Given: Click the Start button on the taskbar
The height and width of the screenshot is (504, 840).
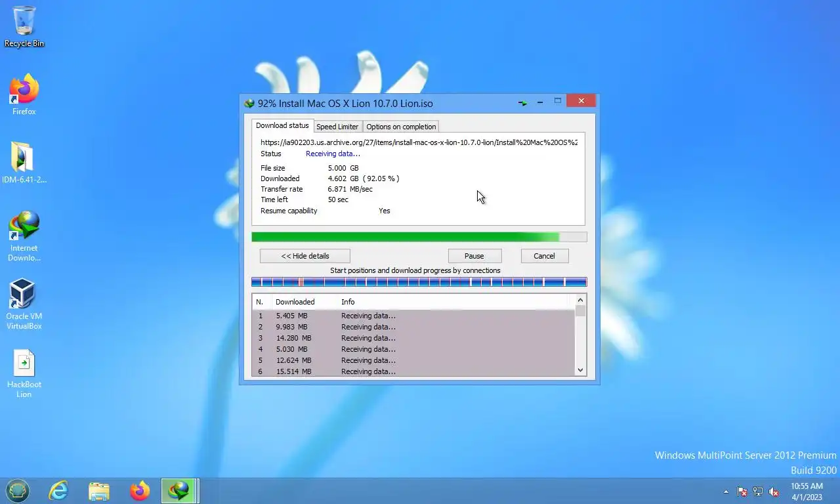Looking at the screenshot, I should click(x=18, y=490).
